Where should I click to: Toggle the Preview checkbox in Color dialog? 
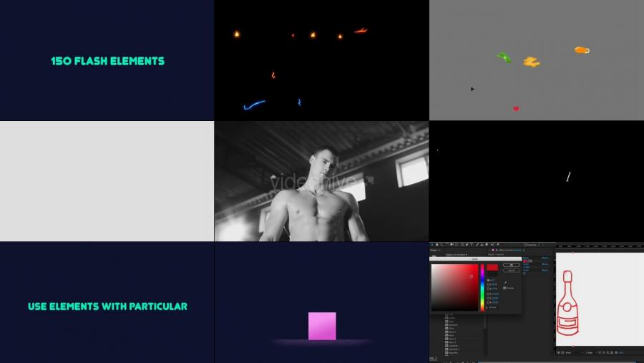pos(504,288)
